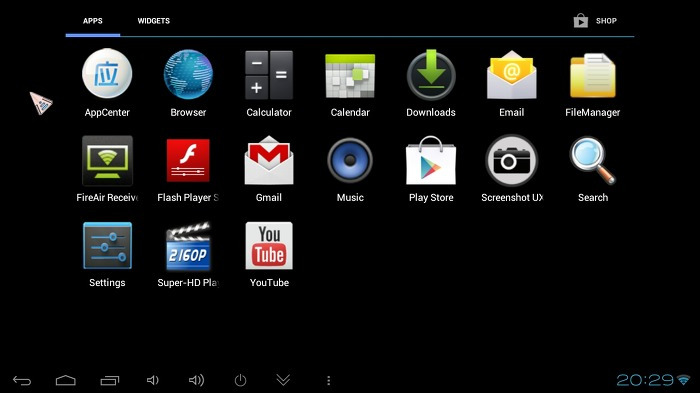Open the Settings app
Viewport: 700px width, 393px height.
(x=107, y=246)
